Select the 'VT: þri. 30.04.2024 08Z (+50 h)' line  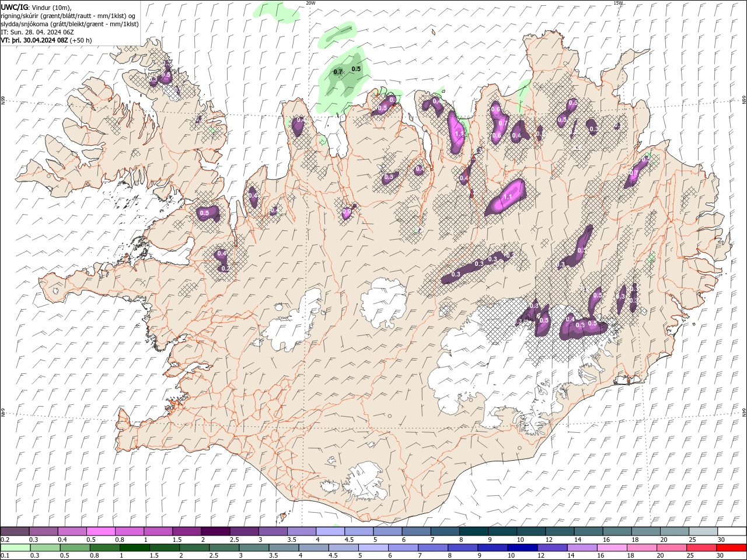[46, 40]
